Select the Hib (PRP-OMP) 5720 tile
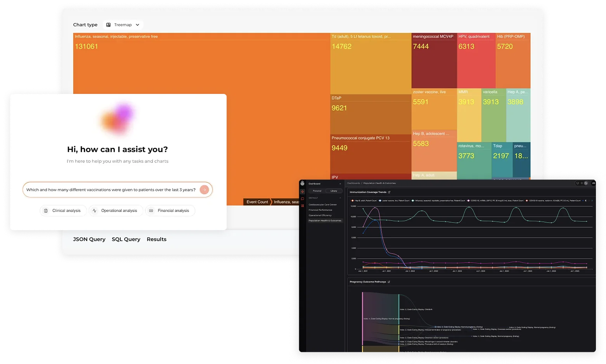606x364 pixels. 513,61
